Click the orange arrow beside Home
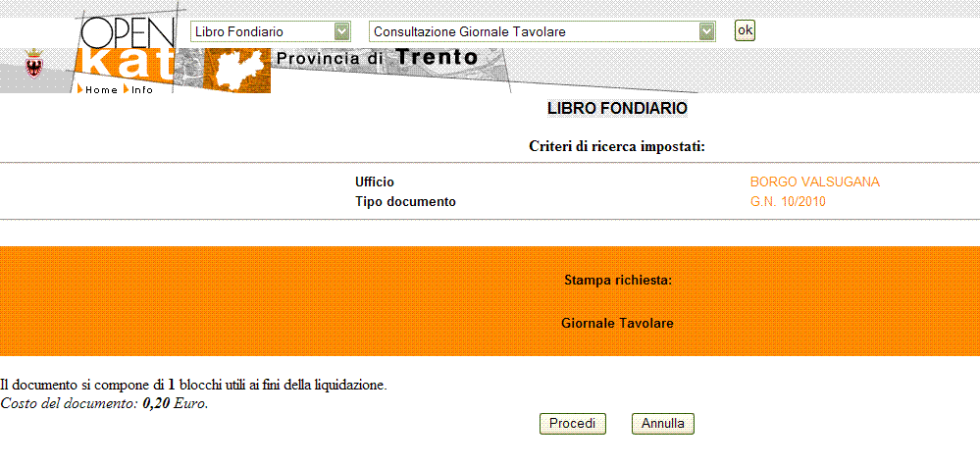Image resolution: width=980 pixels, height=467 pixels. [80, 89]
